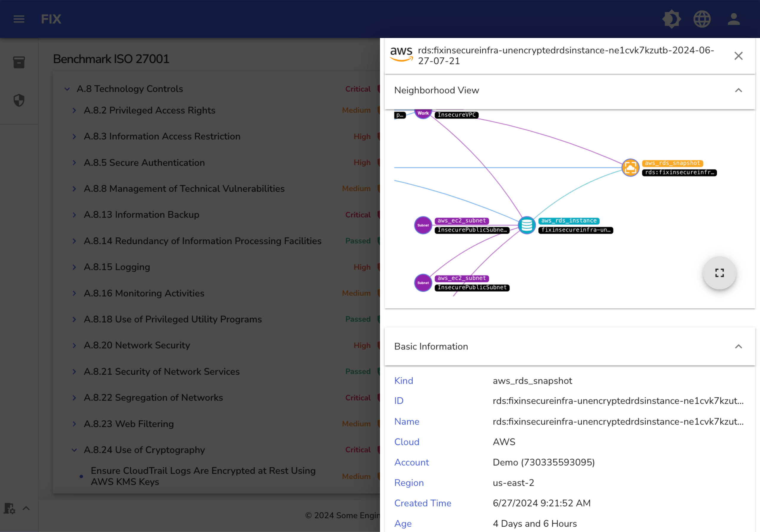Image resolution: width=760 pixels, height=532 pixels.
Task: Click the aws_rds_instance teal label
Action: point(569,221)
